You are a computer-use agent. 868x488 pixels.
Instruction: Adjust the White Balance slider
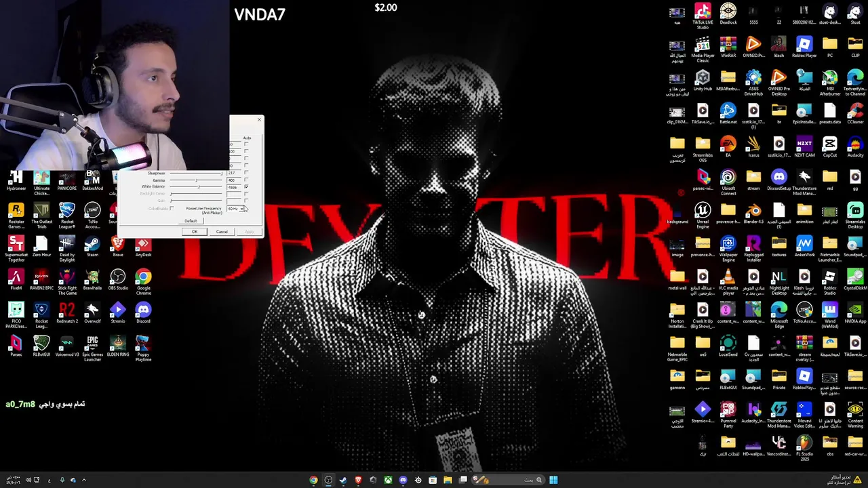196,186
